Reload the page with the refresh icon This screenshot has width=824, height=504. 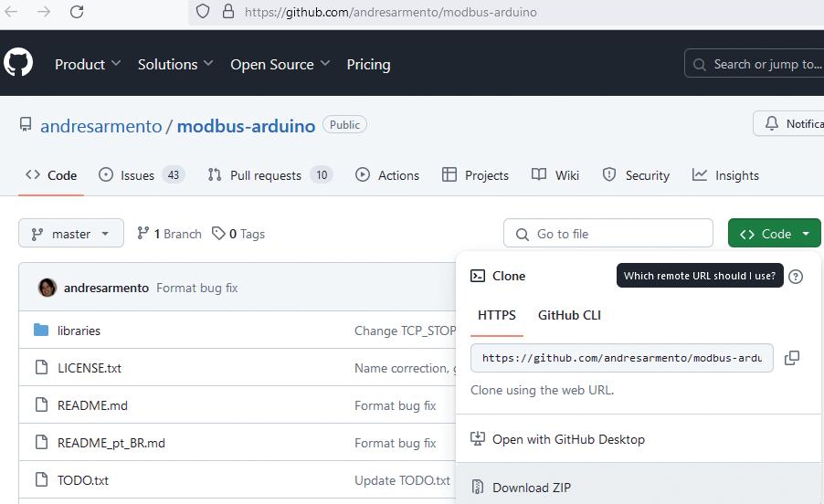pyautogui.click(x=77, y=12)
